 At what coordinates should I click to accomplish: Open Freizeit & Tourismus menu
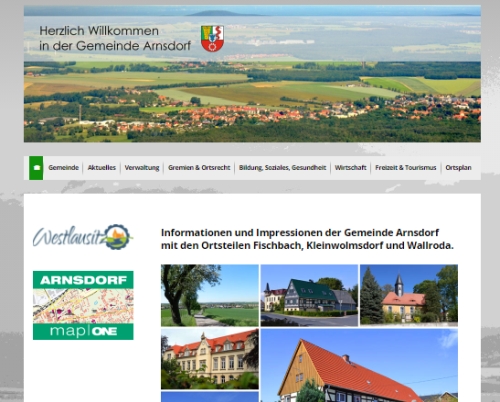click(406, 168)
